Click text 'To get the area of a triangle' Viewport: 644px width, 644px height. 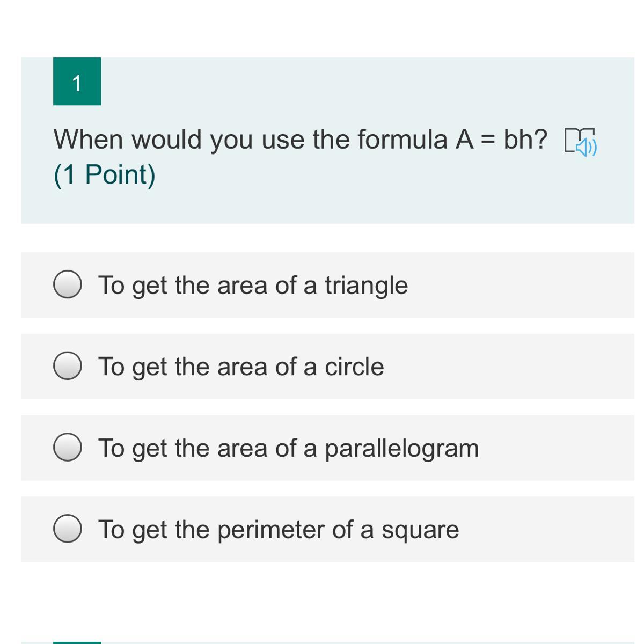tap(253, 285)
